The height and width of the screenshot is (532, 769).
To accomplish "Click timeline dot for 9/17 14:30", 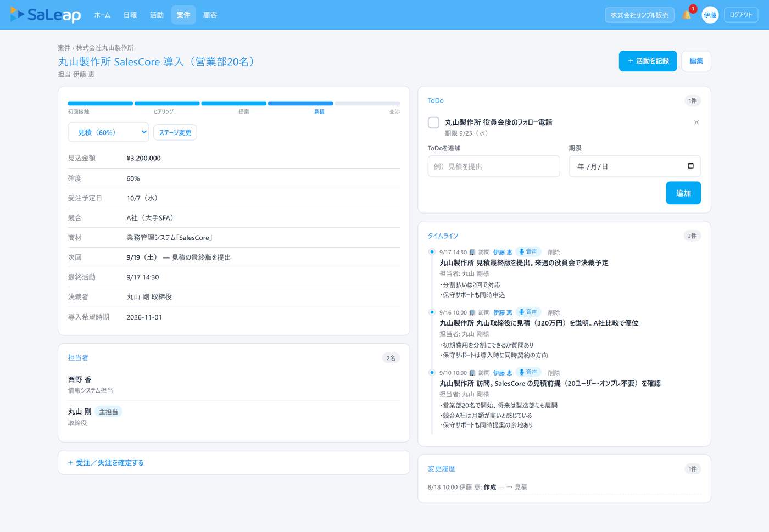I will point(432,252).
